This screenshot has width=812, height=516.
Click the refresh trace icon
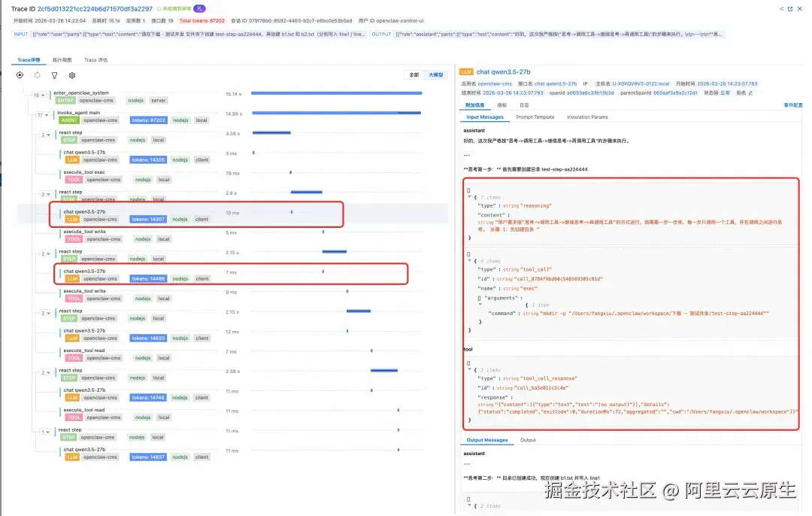(38, 75)
